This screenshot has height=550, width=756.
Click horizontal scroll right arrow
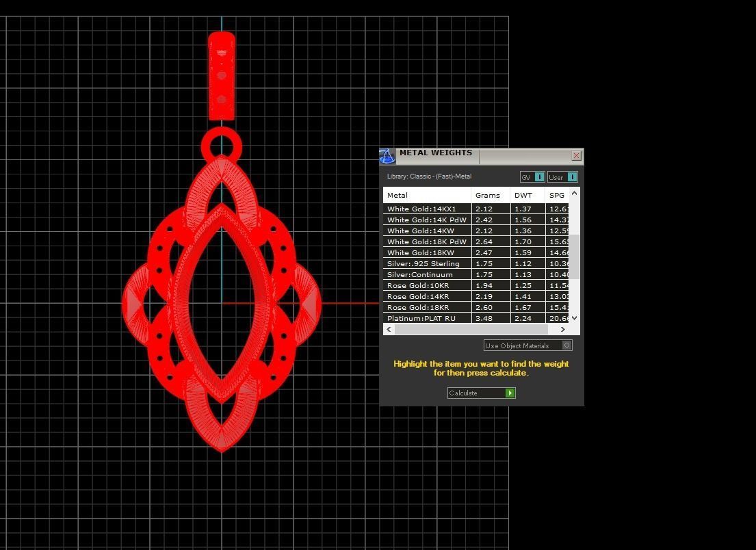click(x=562, y=329)
